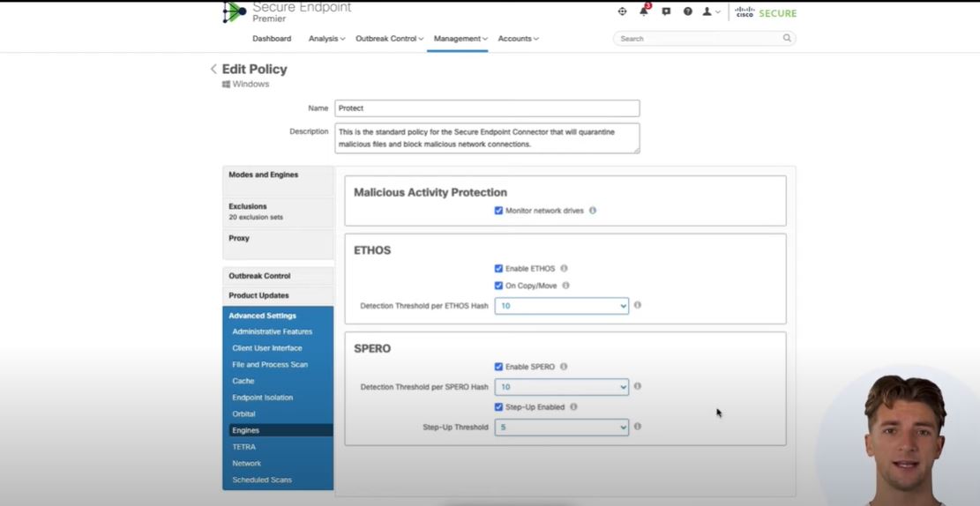Go back using the Edit Policy arrow
The width and height of the screenshot is (980, 506).
213,70
